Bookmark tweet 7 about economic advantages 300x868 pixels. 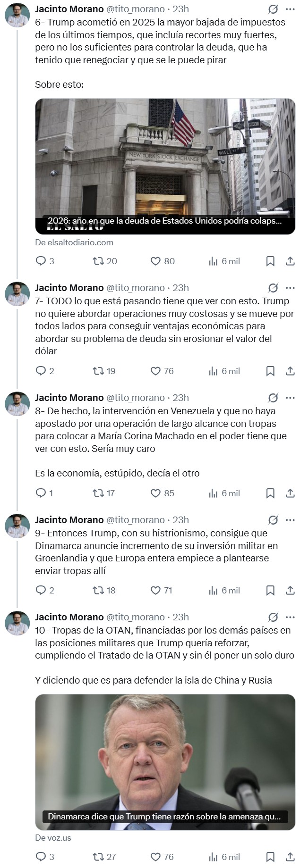(271, 372)
